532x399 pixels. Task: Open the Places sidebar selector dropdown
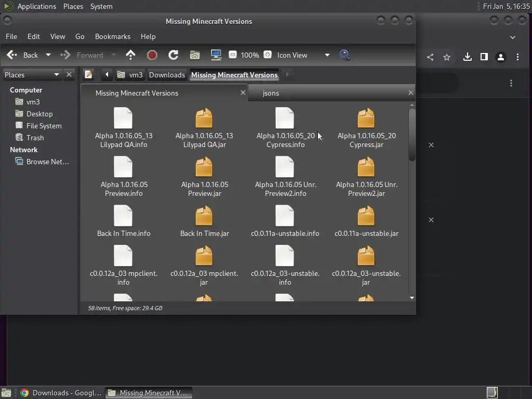(x=32, y=75)
